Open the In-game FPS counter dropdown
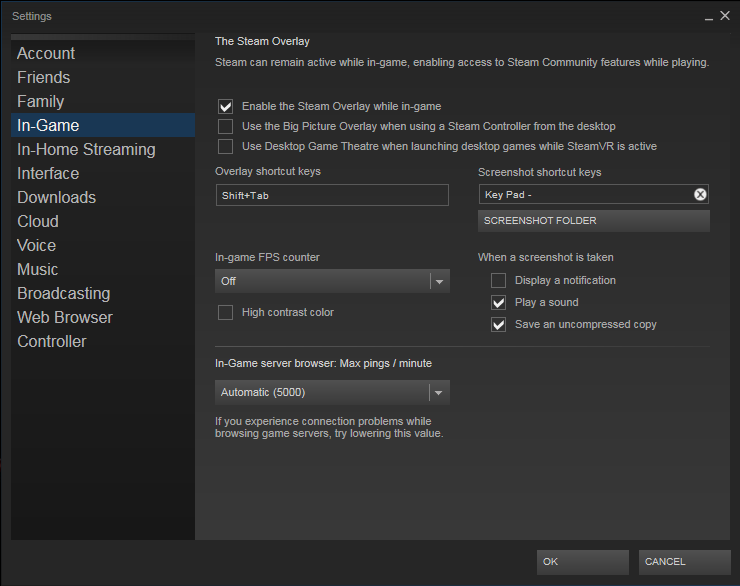 (332, 281)
